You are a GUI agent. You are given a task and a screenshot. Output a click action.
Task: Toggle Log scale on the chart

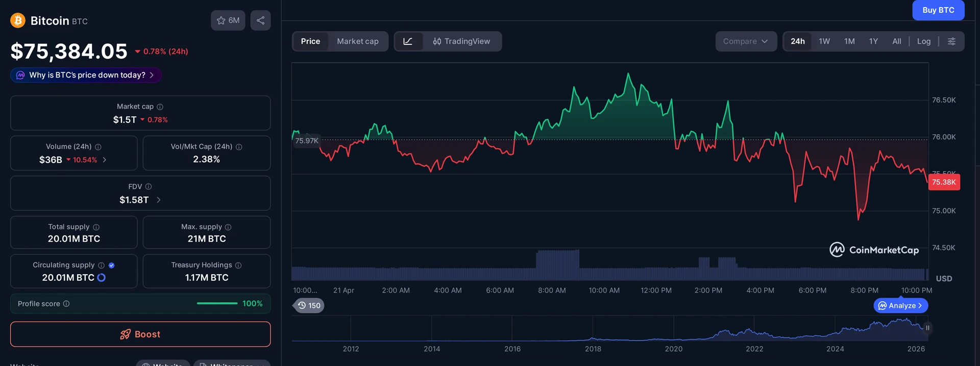click(x=924, y=41)
